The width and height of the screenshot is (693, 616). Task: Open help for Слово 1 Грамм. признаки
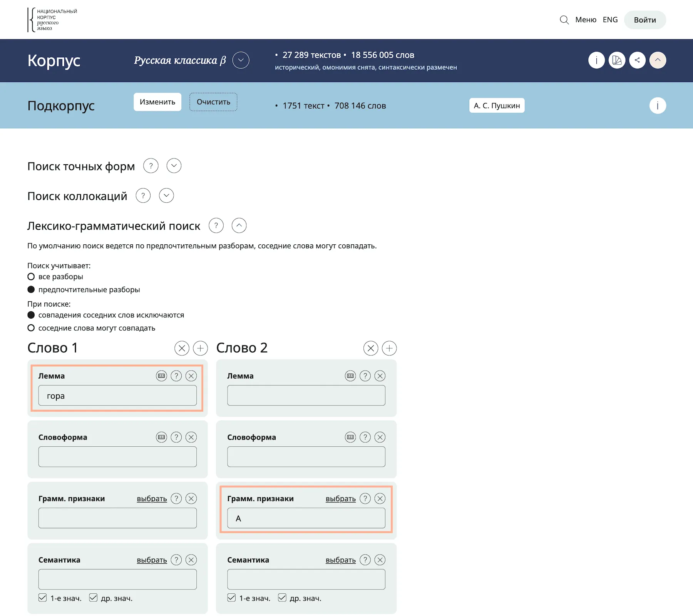coord(176,499)
